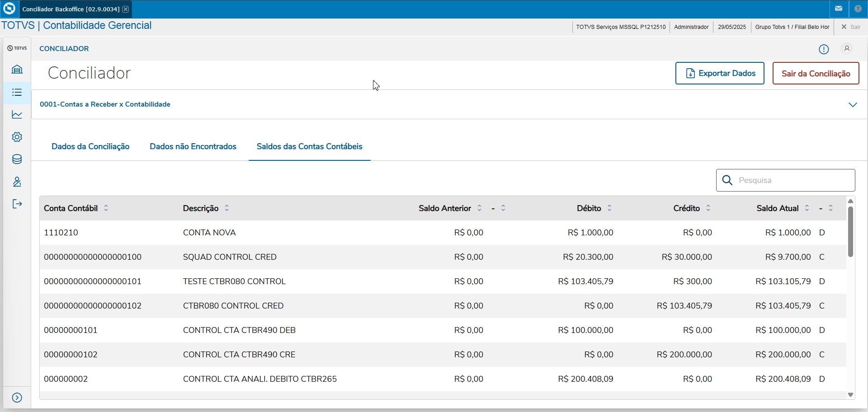
Task: Select account 00000000000000000101 cell
Action: 93,281
